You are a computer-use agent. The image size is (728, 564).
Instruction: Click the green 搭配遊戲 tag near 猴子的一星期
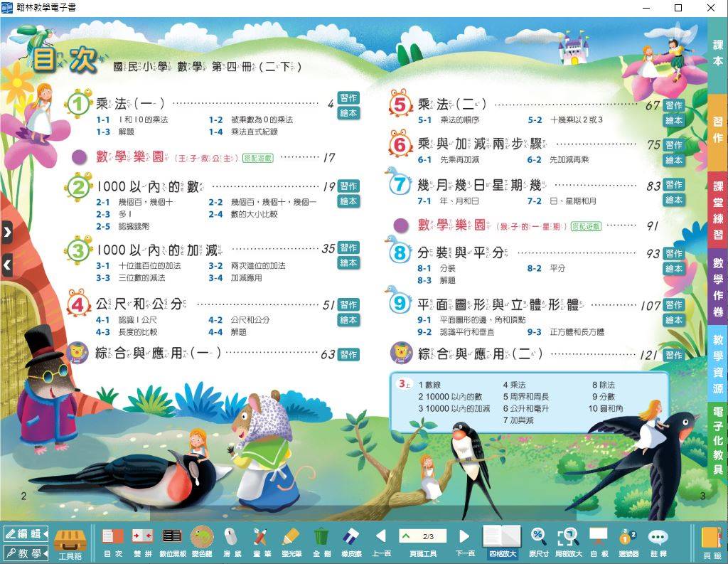click(586, 226)
